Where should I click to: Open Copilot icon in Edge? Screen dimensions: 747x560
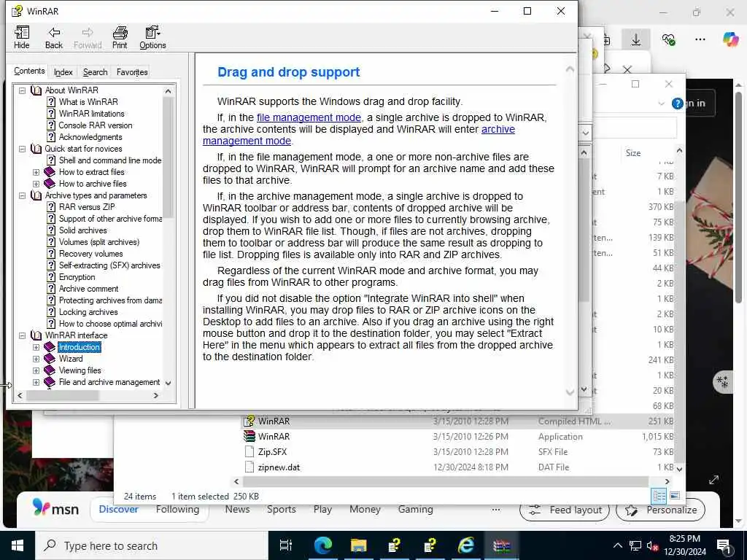tap(730, 39)
